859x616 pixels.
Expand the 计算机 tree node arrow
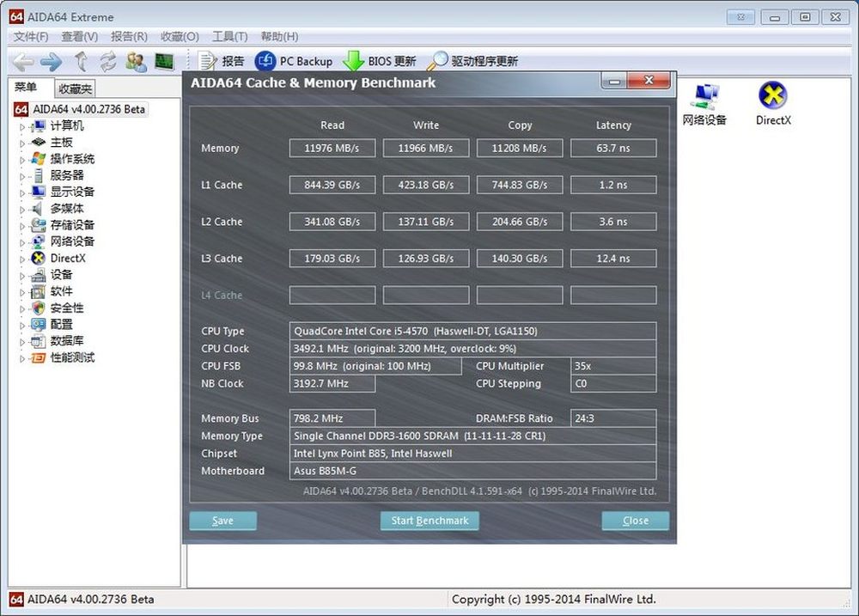(x=22, y=127)
